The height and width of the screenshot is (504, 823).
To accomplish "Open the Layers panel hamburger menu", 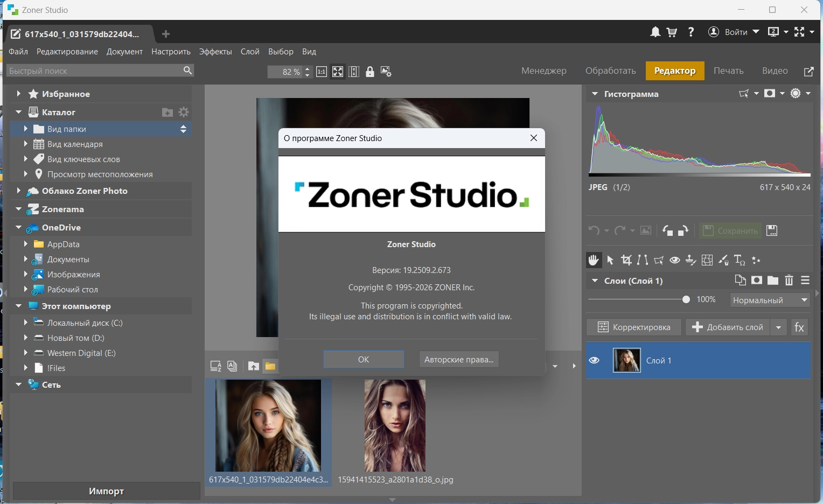I will [805, 280].
